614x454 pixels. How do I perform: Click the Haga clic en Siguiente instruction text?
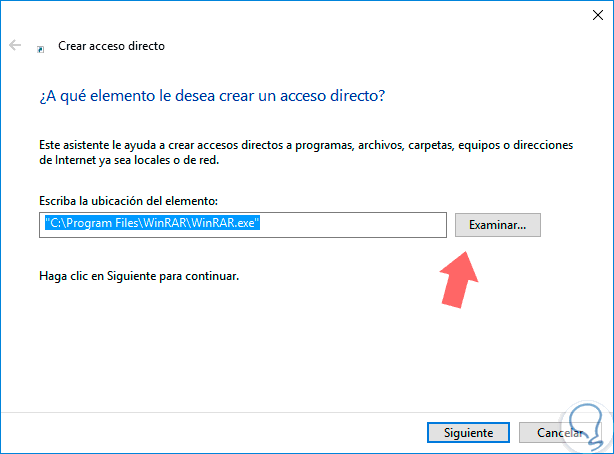139,273
